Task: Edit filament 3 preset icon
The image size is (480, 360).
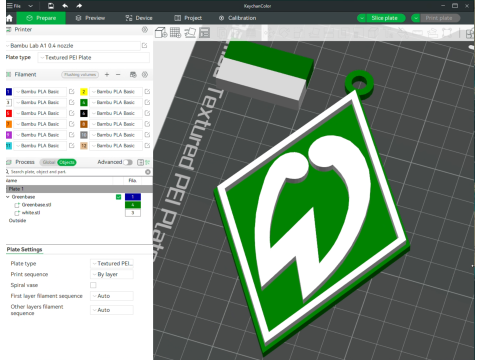Action: tap(72, 102)
